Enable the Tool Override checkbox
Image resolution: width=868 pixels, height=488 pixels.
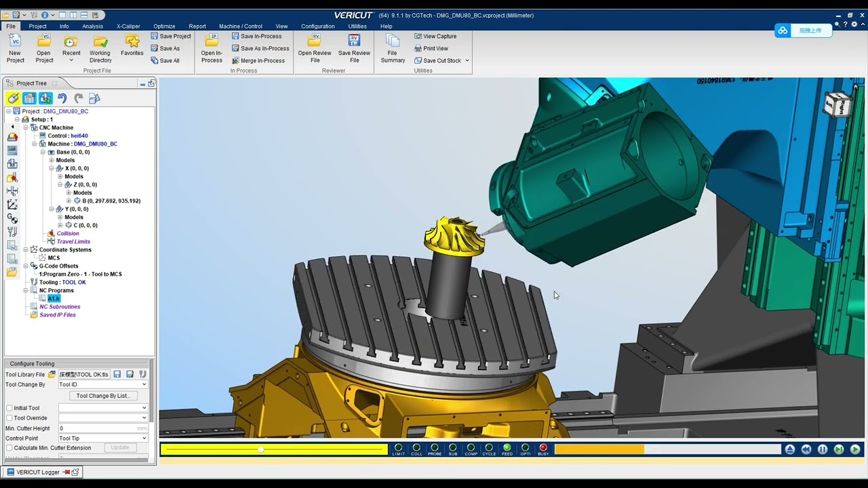pyautogui.click(x=9, y=418)
